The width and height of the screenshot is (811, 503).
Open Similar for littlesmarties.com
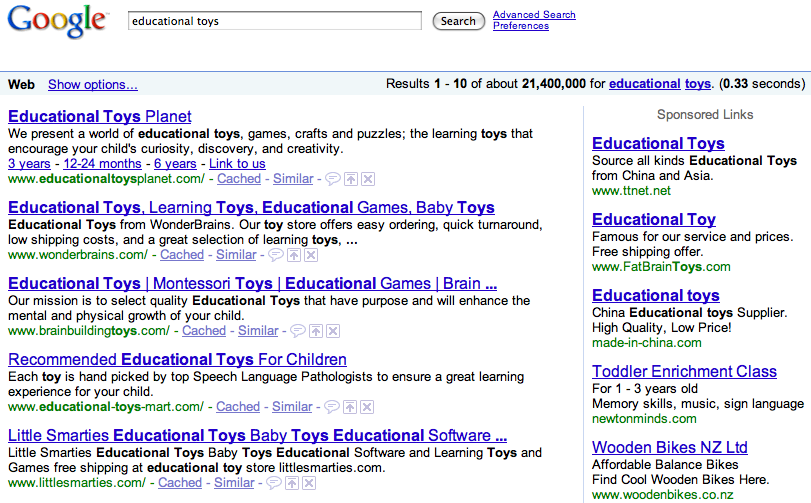click(234, 483)
